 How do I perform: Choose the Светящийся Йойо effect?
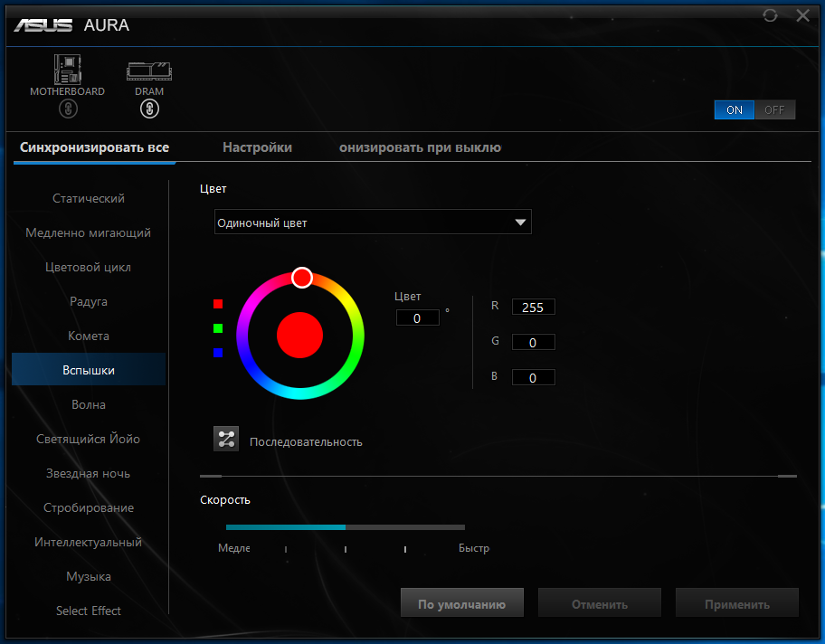coord(89,439)
